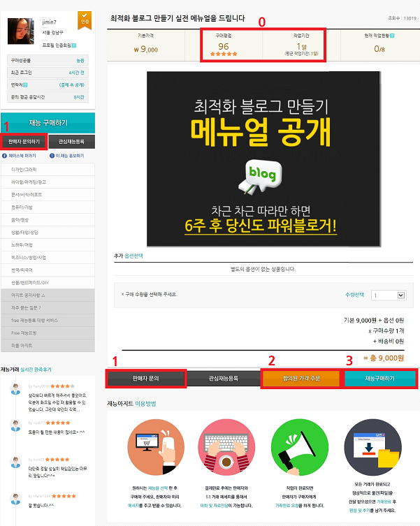Open 선물/핸드메이드/DIY category

pyautogui.click(x=48, y=282)
